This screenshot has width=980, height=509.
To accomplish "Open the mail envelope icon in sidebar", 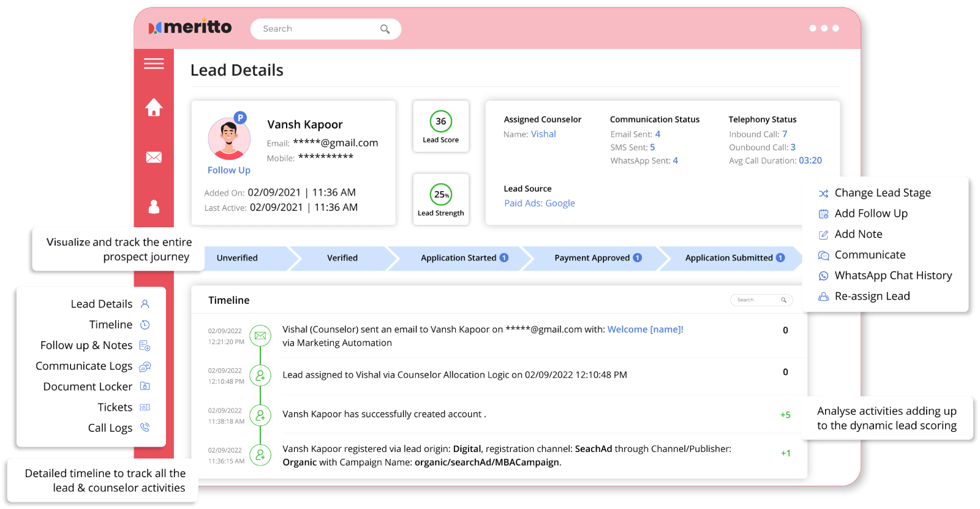I will pos(154,157).
